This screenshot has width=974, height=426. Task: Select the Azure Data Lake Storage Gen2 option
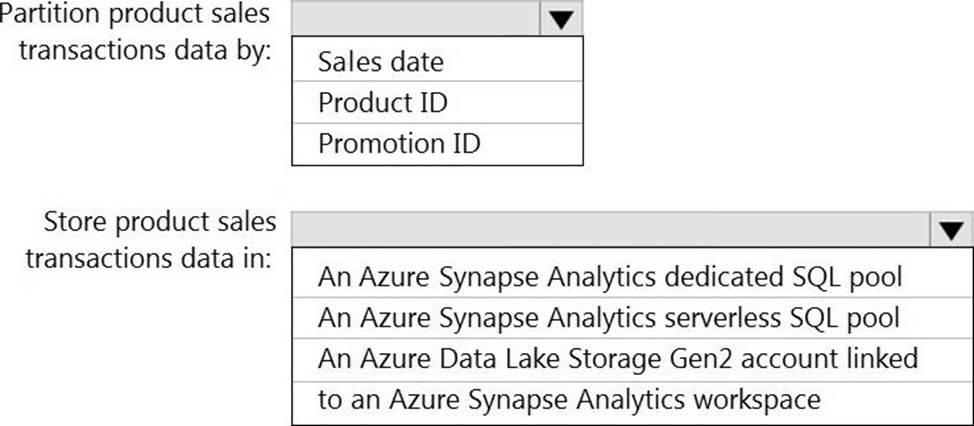pos(618,358)
